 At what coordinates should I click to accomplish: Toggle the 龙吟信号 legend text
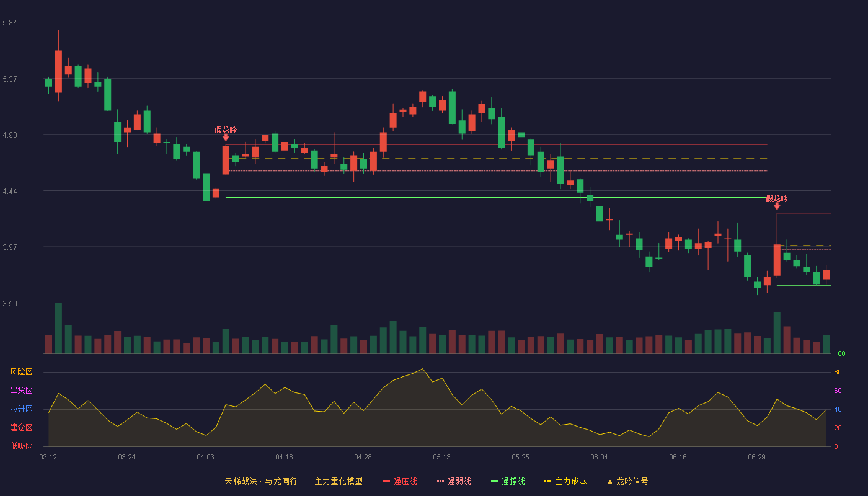pyautogui.click(x=632, y=481)
